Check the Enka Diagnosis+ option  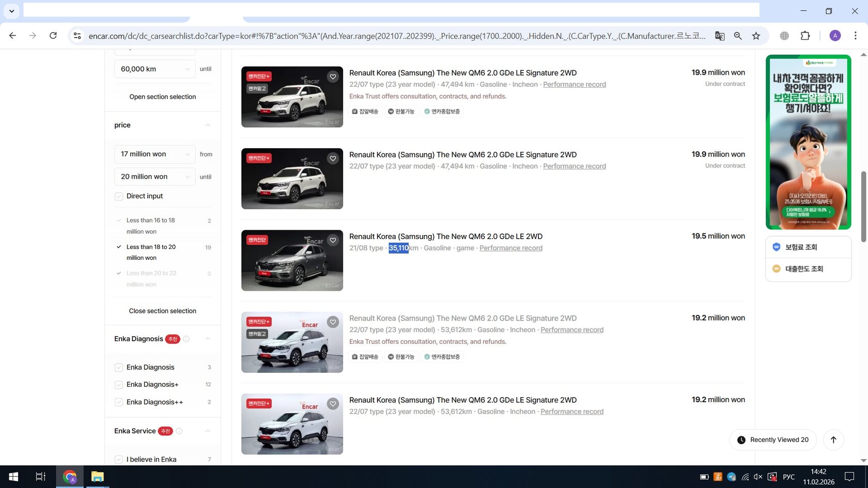119,385
